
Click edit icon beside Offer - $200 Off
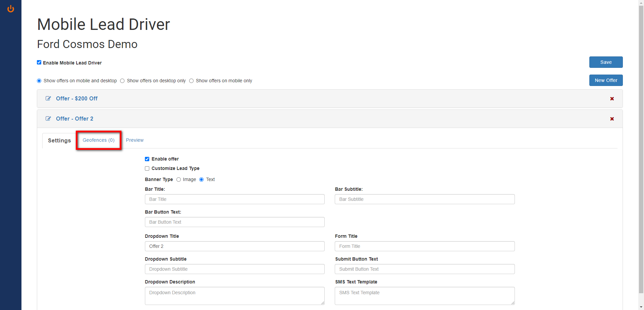[48, 98]
